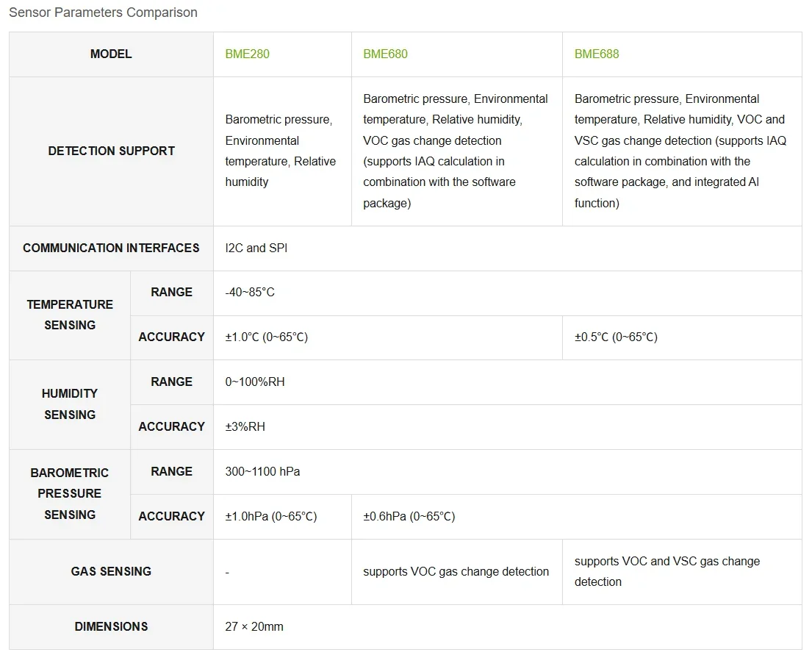Click the Sensor Parameters Comparison heading

103,12
